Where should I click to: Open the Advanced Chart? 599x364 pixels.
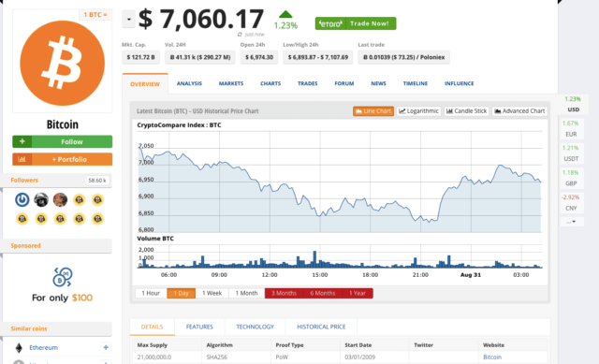[x=519, y=111]
